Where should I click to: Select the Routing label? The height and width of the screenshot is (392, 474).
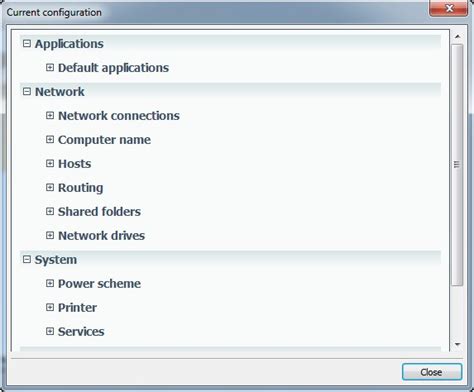tap(80, 188)
